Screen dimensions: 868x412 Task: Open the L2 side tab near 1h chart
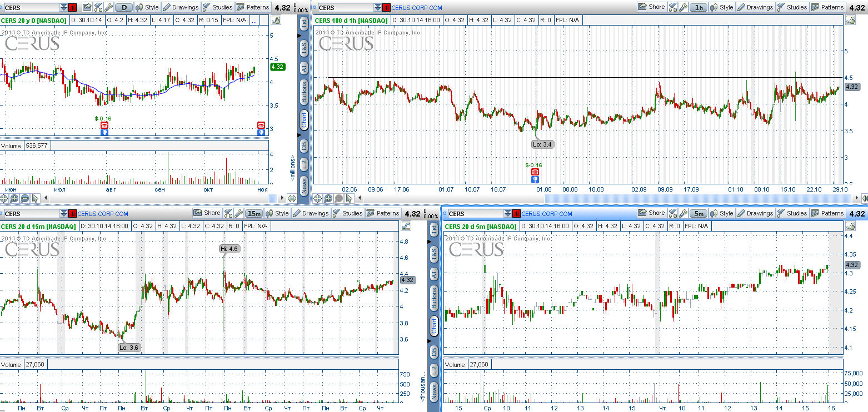pos(304,164)
